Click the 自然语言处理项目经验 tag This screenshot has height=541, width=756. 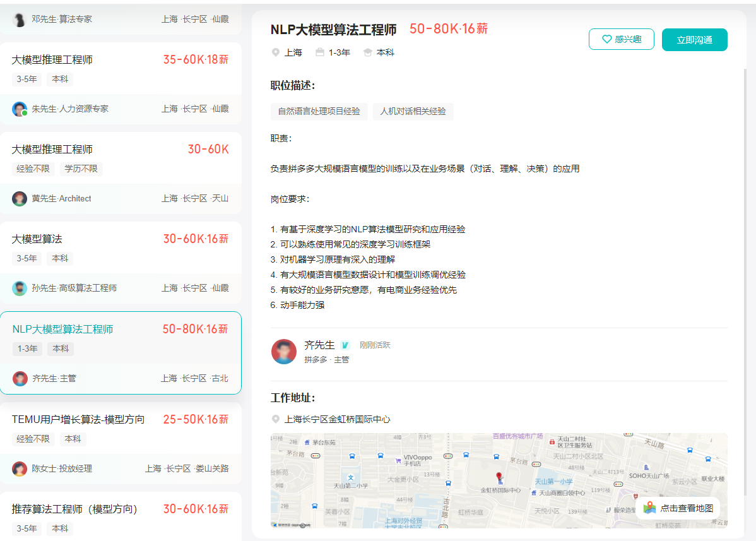coord(319,111)
